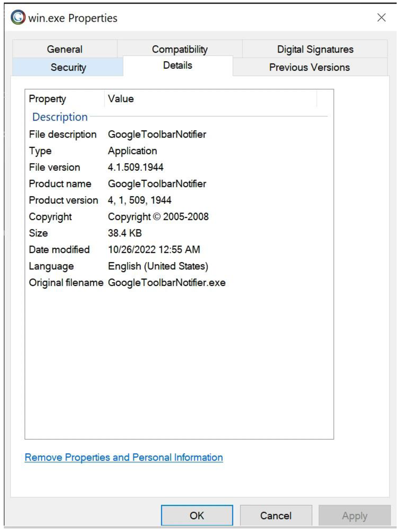Click the Copyright 2005-2008 value
The image size is (401, 532).
(158, 217)
